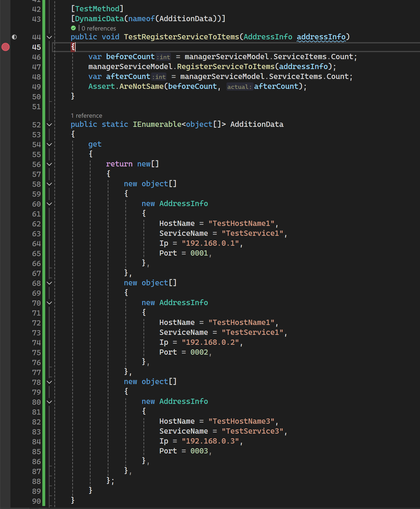Click the "192.168.0.3" IP string

(210, 441)
